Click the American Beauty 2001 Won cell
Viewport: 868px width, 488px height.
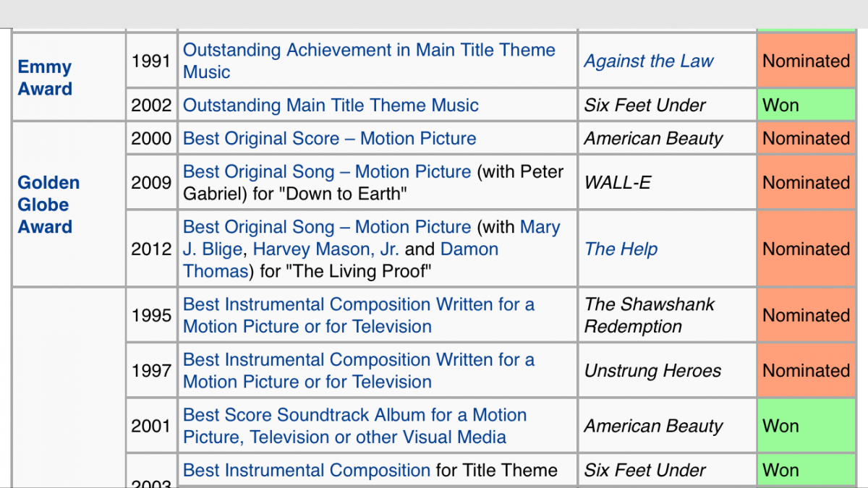tap(806, 426)
